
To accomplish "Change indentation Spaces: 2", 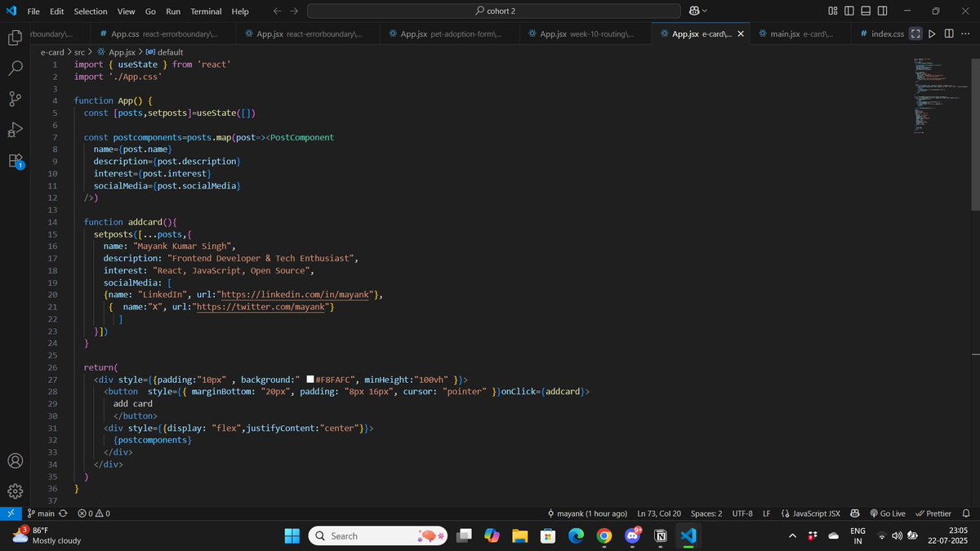I will 706,513.
